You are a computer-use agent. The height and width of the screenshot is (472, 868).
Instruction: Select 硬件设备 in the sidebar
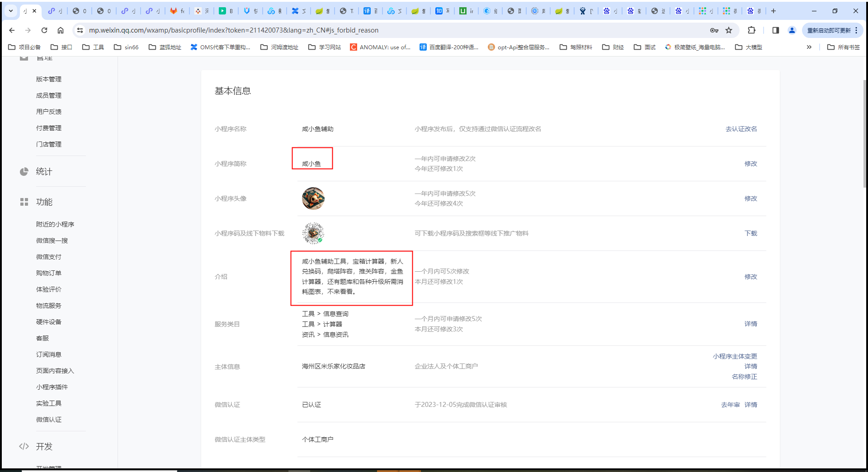click(x=49, y=322)
